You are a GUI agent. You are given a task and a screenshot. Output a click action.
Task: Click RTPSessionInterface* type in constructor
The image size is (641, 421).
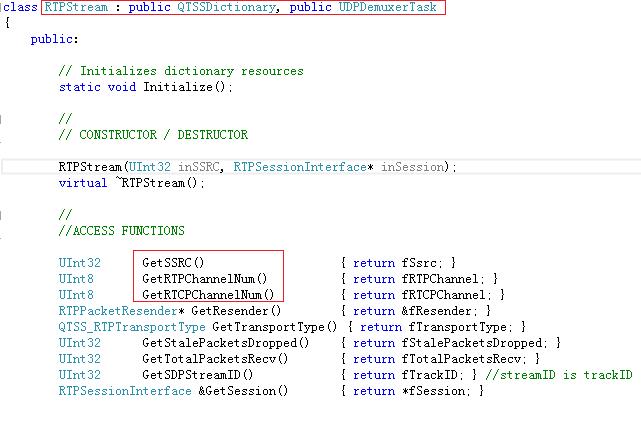tap(303, 167)
